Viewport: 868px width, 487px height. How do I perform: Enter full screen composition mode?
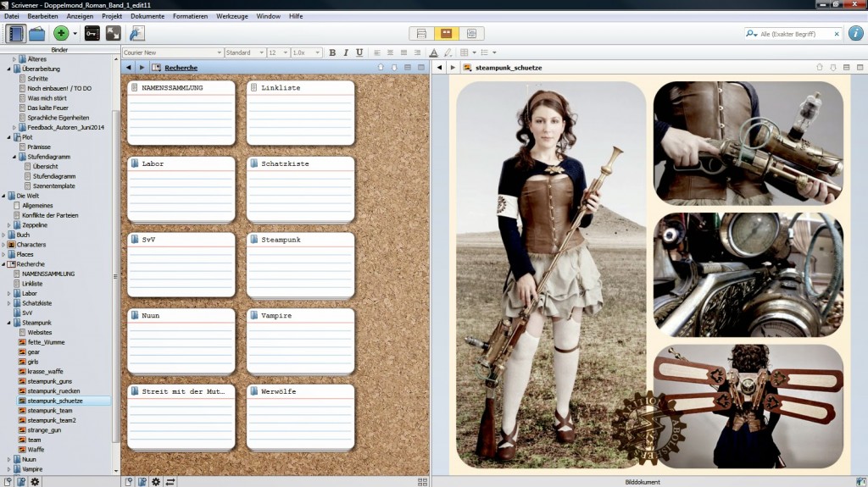(113, 34)
